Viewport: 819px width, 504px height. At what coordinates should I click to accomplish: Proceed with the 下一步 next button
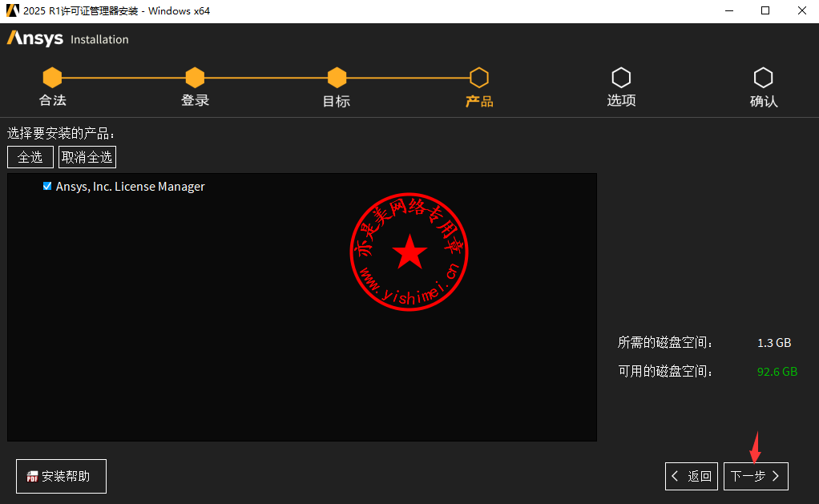[x=756, y=476]
